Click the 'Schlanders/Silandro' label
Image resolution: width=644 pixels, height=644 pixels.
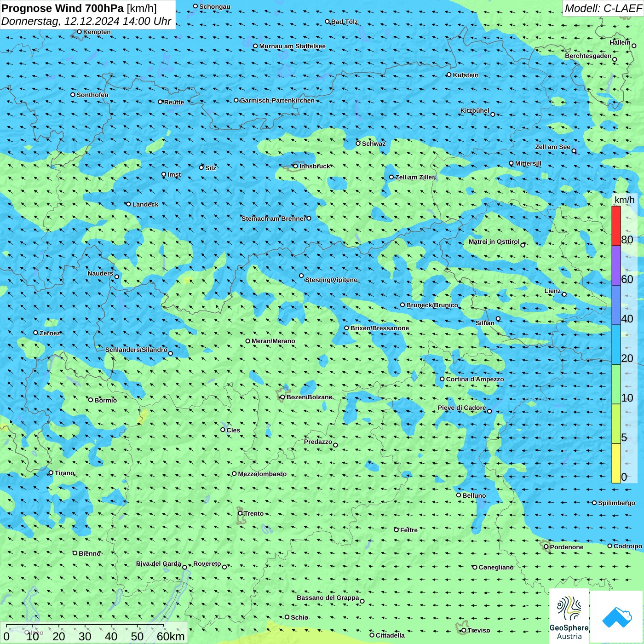click(136, 350)
